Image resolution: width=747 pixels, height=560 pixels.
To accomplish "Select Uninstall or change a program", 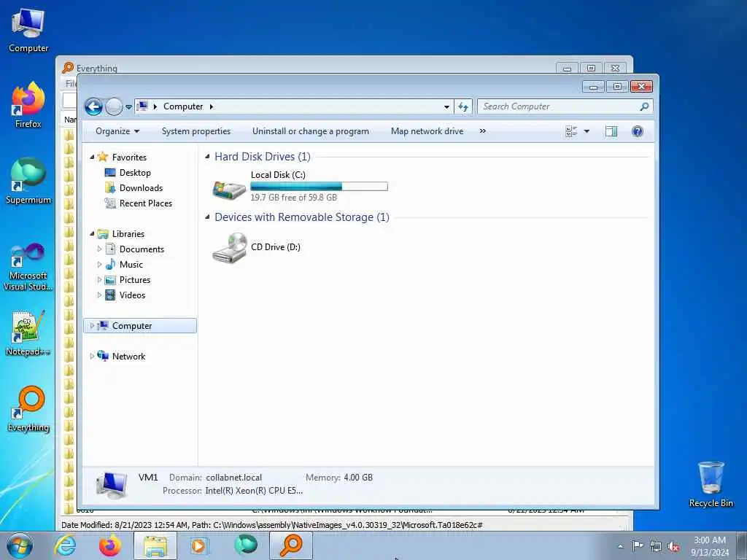I will (x=311, y=131).
